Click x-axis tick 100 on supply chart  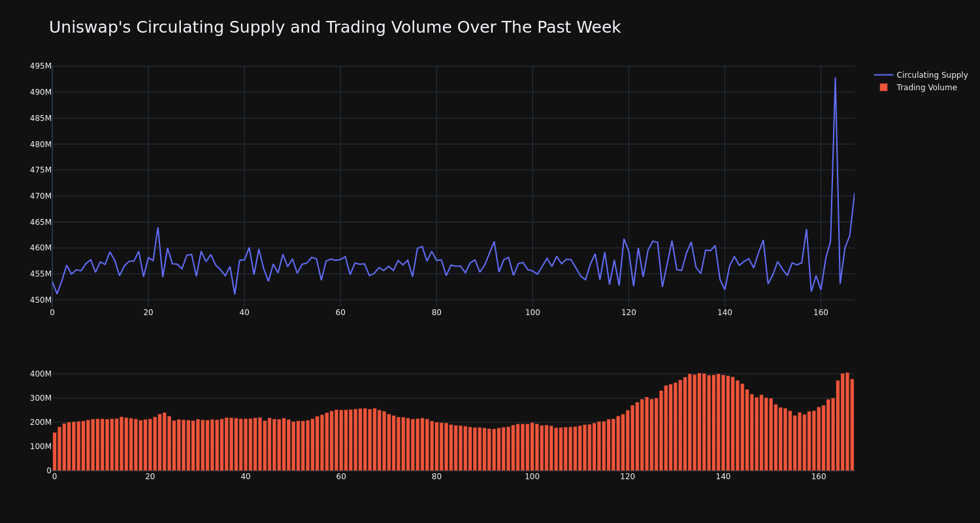(x=532, y=312)
